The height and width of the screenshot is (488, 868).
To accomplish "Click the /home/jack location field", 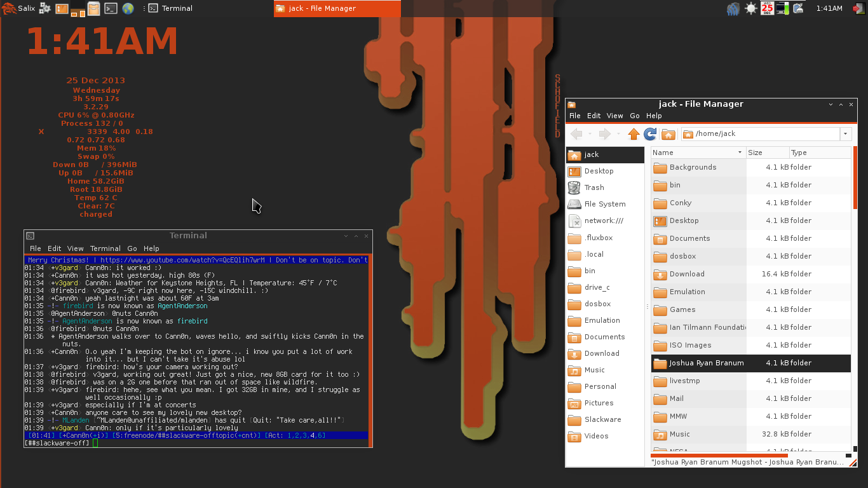I will point(761,134).
